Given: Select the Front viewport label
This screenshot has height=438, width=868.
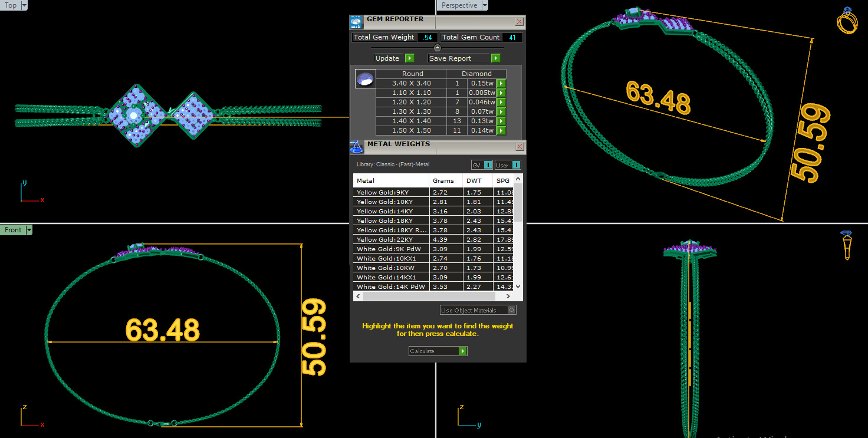Looking at the screenshot, I should tap(12, 230).
